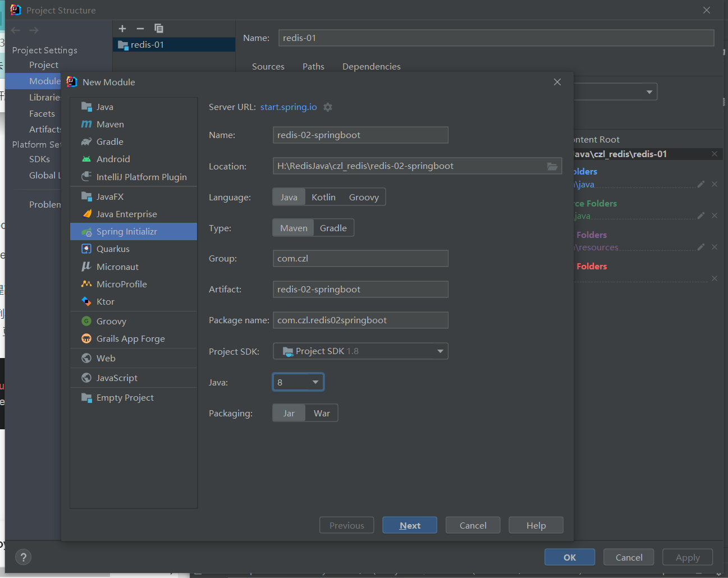Click edit pencil icon for resources folder
The image size is (728, 578).
(x=701, y=247)
